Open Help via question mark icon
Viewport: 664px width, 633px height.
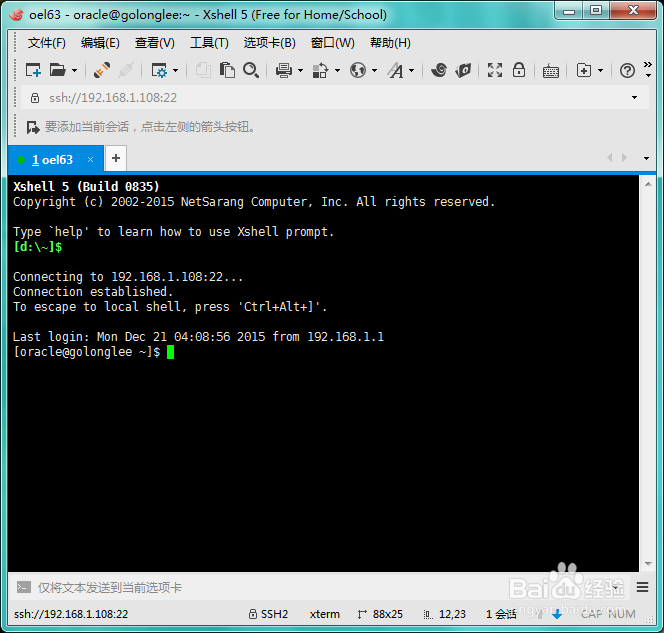pos(627,70)
